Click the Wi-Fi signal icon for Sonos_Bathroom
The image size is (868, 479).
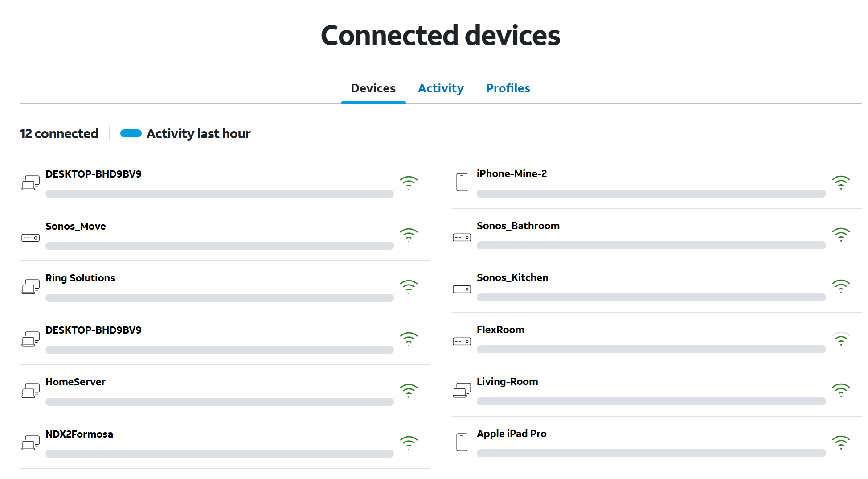[841, 235]
